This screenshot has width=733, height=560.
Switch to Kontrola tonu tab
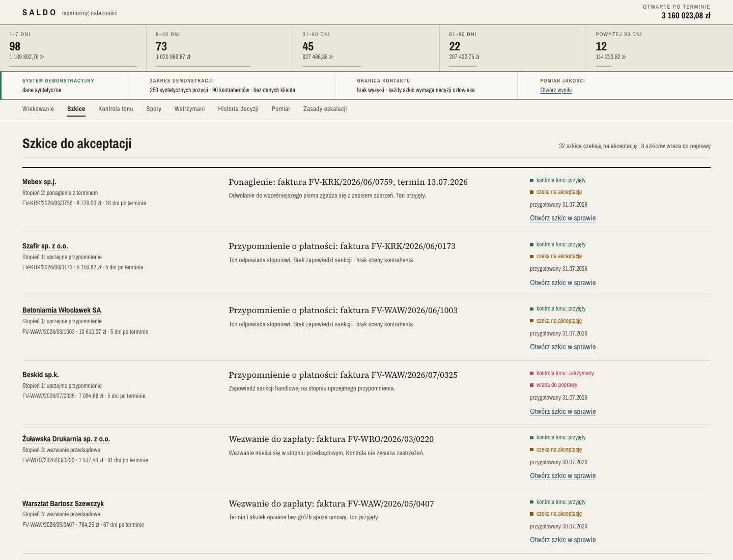(x=116, y=109)
